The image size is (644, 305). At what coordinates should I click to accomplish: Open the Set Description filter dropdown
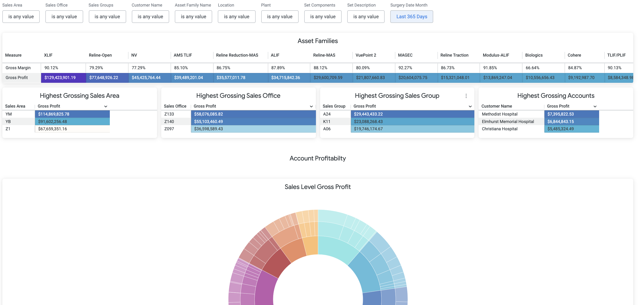tap(366, 17)
